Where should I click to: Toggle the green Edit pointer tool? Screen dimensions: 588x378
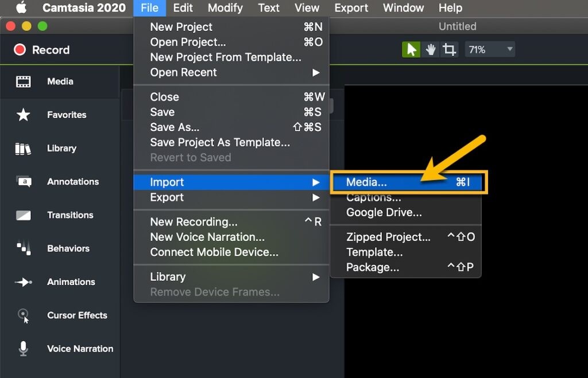[411, 49]
